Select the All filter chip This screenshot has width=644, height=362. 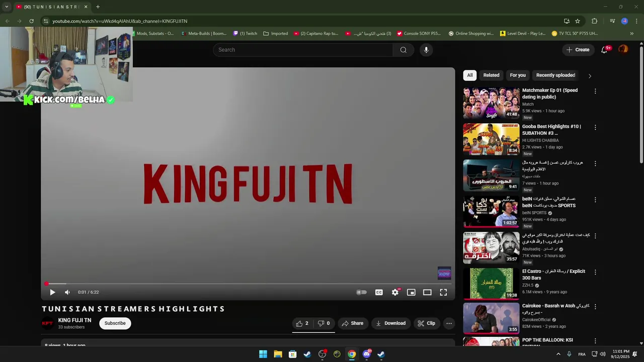[470, 75]
